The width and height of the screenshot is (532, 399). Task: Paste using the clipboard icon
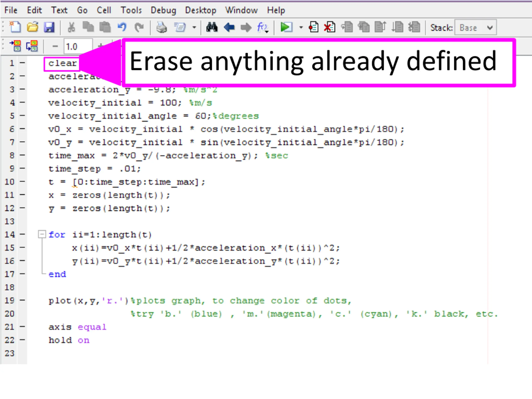(105, 27)
